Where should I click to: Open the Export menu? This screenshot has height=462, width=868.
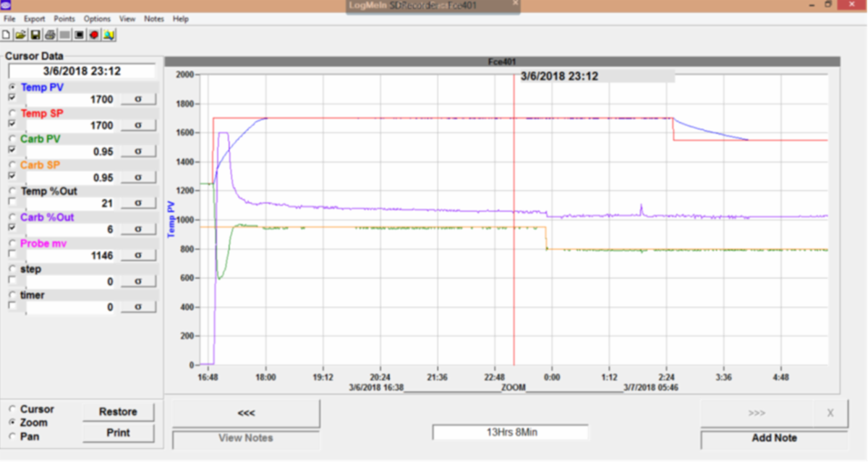coord(34,19)
